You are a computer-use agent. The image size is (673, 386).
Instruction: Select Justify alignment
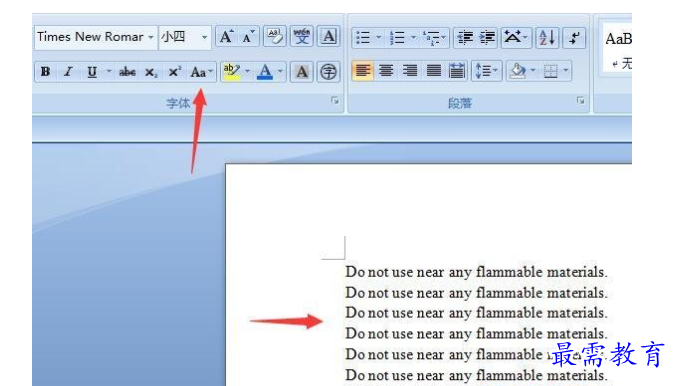coord(434,70)
